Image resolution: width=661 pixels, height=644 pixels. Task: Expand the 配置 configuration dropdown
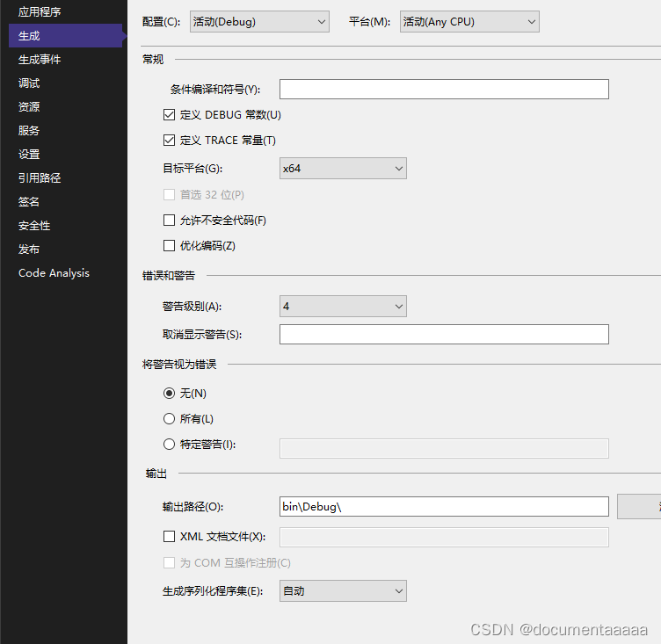click(259, 21)
